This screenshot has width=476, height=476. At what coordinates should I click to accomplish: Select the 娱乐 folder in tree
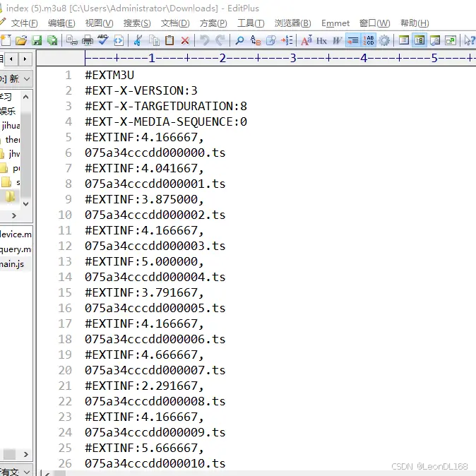pyautogui.click(x=8, y=111)
